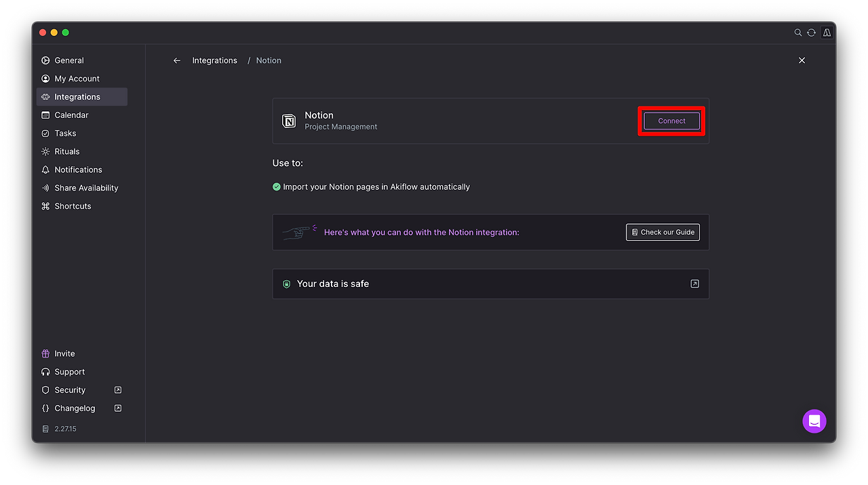Click the external link icon next to Security
The width and height of the screenshot is (868, 485).
[118, 390]
